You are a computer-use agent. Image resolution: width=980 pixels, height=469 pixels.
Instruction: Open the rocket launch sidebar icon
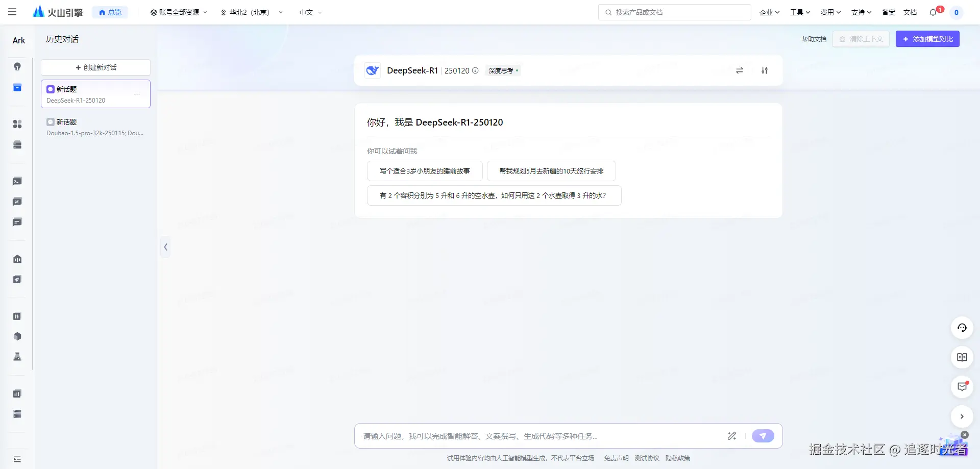(17, 279)
